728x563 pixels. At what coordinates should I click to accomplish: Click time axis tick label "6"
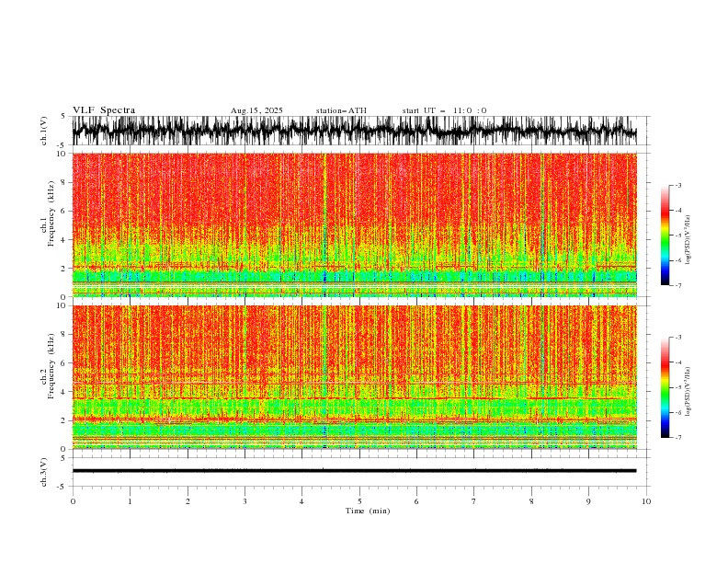[x=416, y=501]
